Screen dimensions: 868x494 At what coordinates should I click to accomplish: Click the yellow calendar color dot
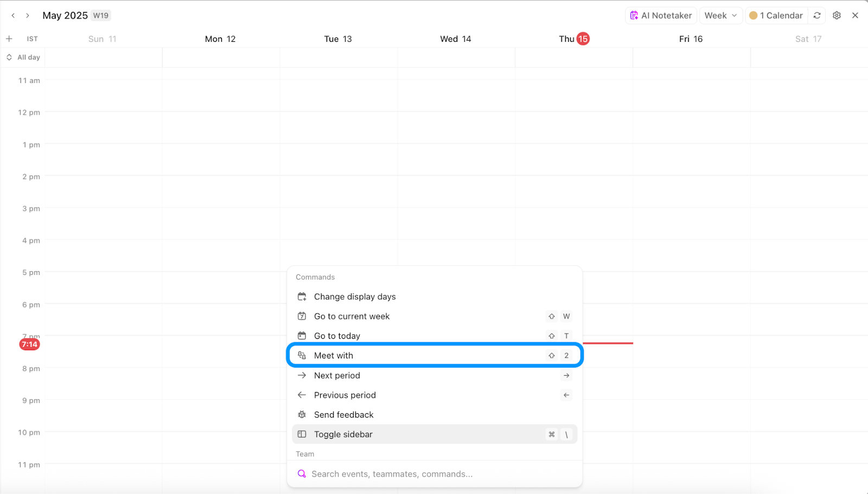pyautogui.click(x=753, y=15)
